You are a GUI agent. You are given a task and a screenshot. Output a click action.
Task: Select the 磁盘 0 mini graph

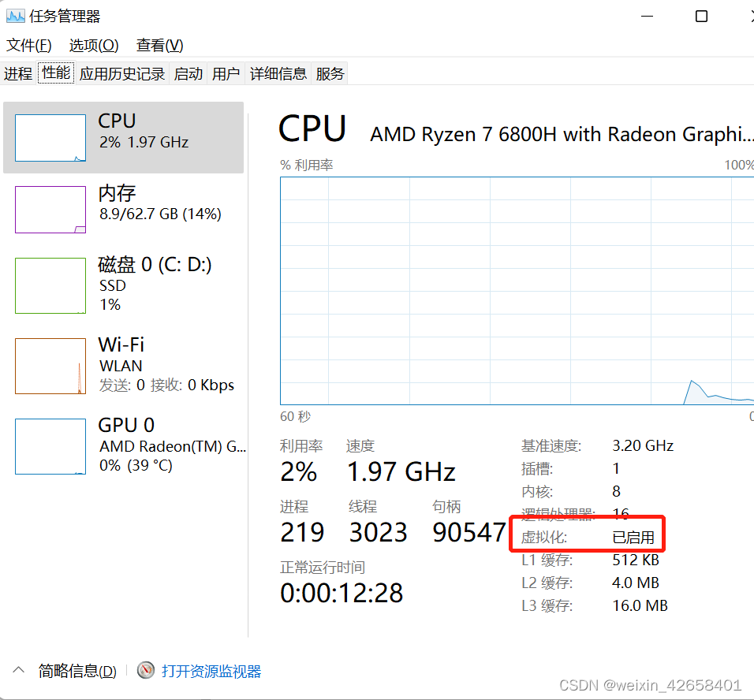pos(50,285)
